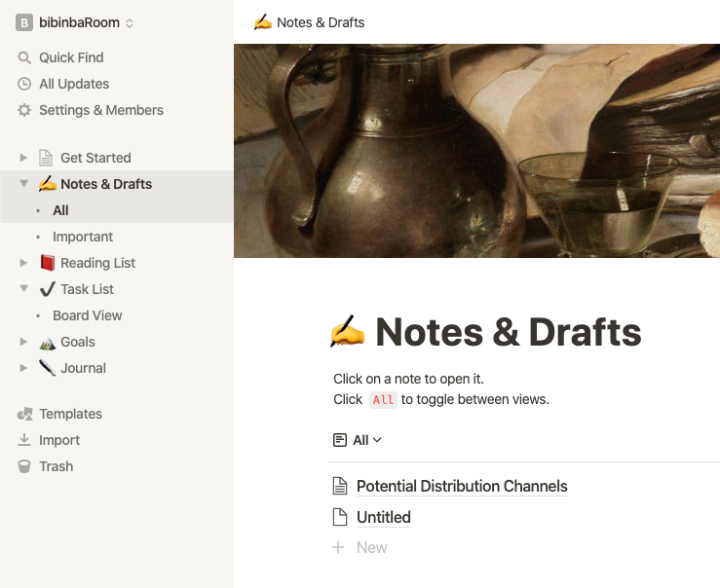
Task: Click the red All inline code text
Action: [384, 400]
